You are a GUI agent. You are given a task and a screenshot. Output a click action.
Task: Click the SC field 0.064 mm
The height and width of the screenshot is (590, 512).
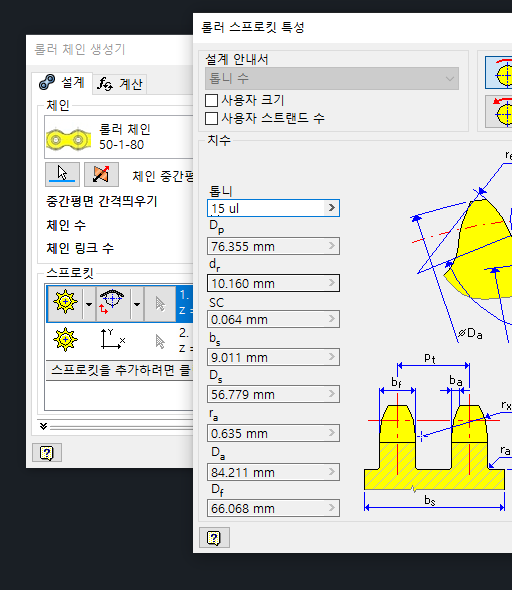(x=273, y=319)
